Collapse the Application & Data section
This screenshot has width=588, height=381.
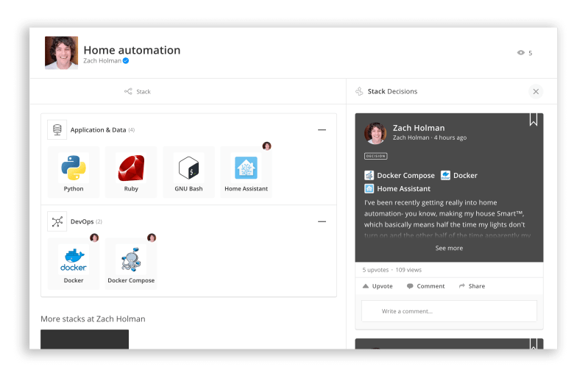coord(322,129)
